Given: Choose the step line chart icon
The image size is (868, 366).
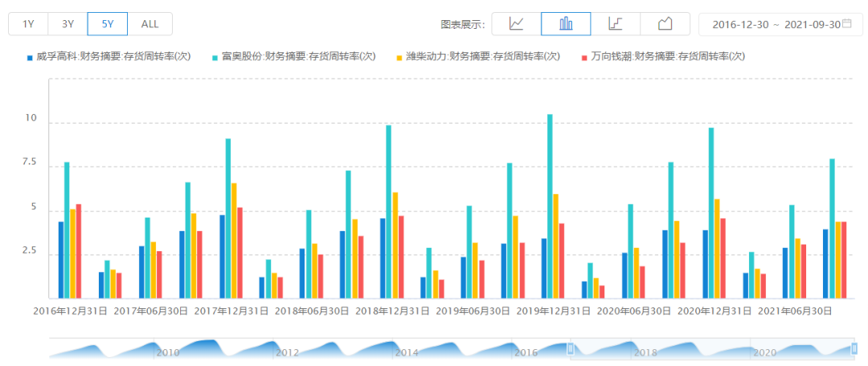Looking at the screenshot, I should 616,24.
